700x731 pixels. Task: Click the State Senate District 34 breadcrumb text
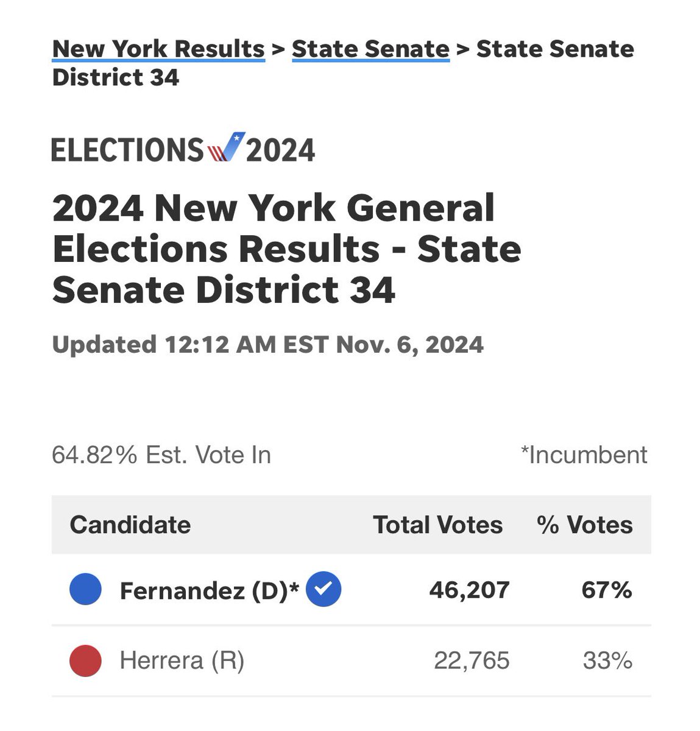coord(343,63)
